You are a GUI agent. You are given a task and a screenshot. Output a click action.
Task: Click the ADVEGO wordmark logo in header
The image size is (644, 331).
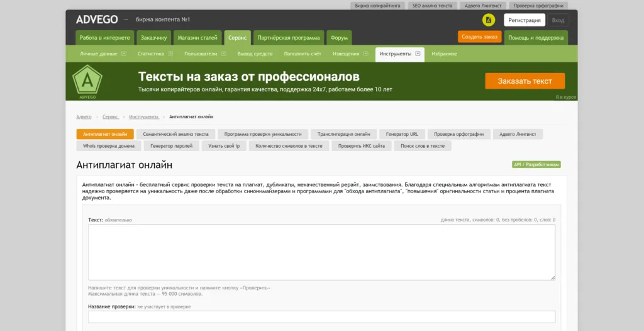[x=97, y=20]
